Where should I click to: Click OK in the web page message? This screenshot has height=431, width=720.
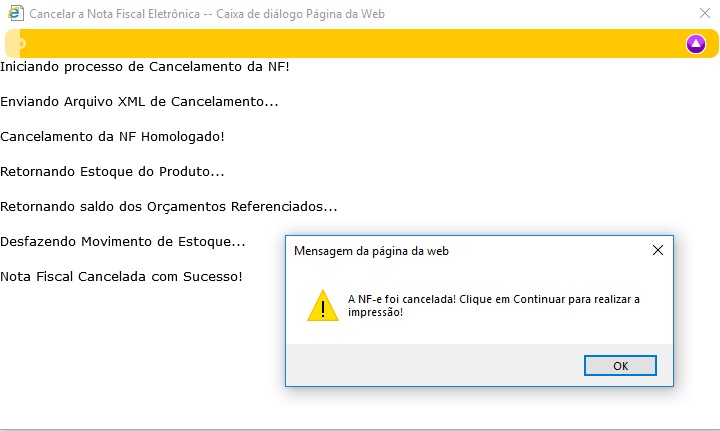pos(620,366)
